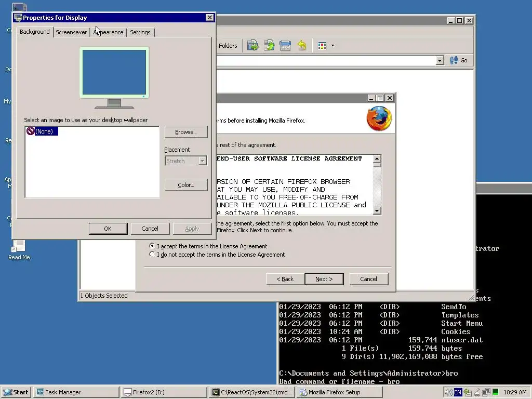Switch to Mozilla Firefox Setup taskbar button
The width and height of the screenshot is (532, 399).
coord(340,392)
